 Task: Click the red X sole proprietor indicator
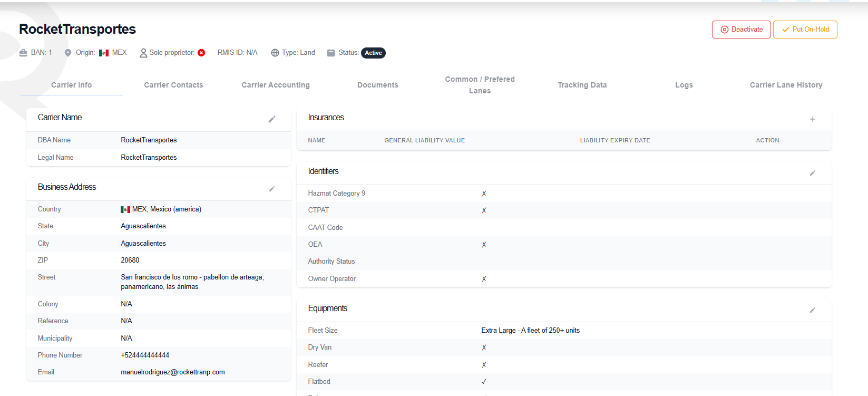tap(201, 53)
